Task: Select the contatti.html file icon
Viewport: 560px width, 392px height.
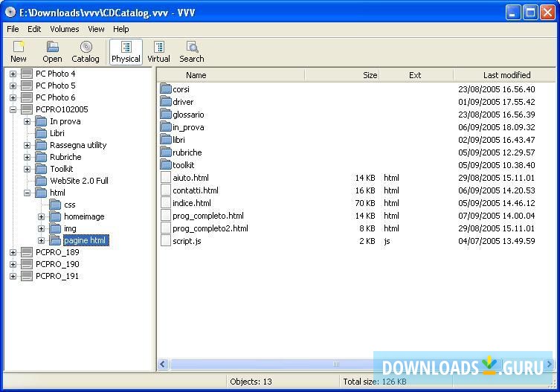Action: tap(165, 190)
